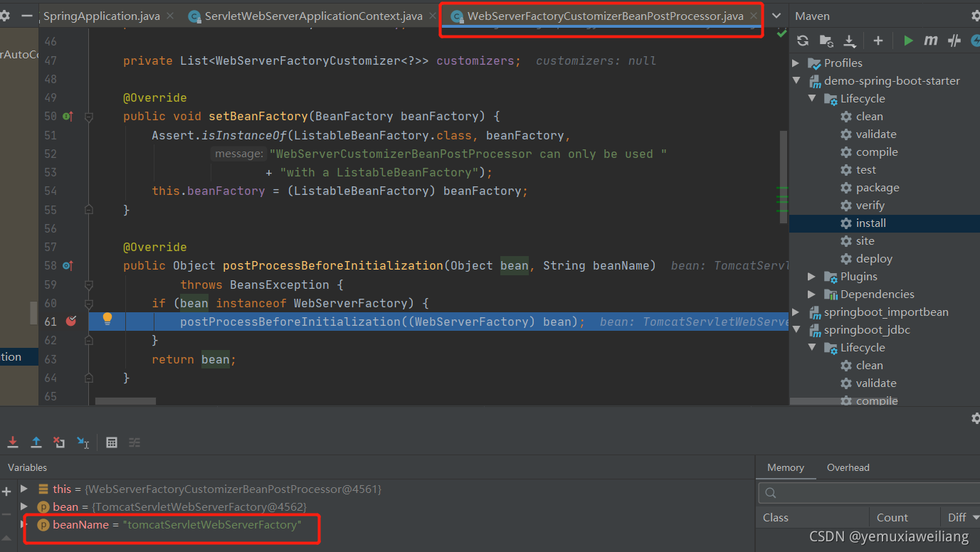Click implements gutter icon at line 50
980x552 pixels.
68,116
